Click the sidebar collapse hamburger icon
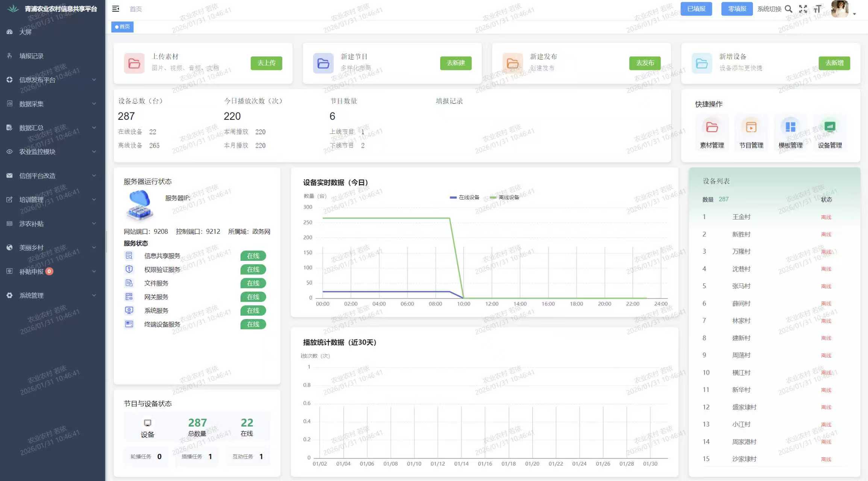 (x=115, y=9)
